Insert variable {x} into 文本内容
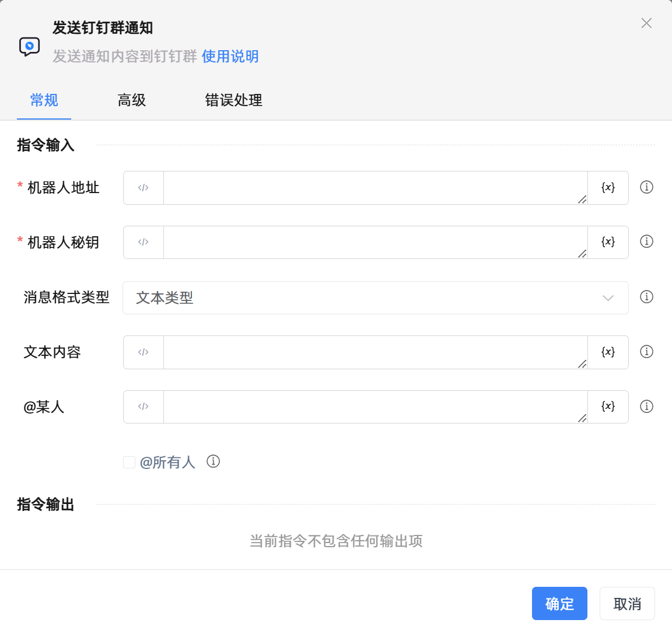The width and height of the screenshot is (672, 637). (x=608, y=352)
